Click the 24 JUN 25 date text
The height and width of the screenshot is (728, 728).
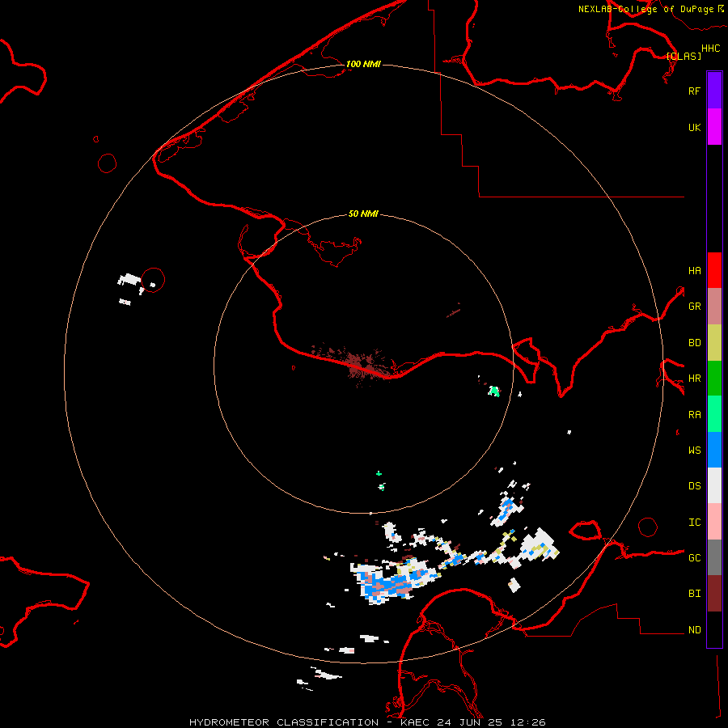[x=469, y=722]
